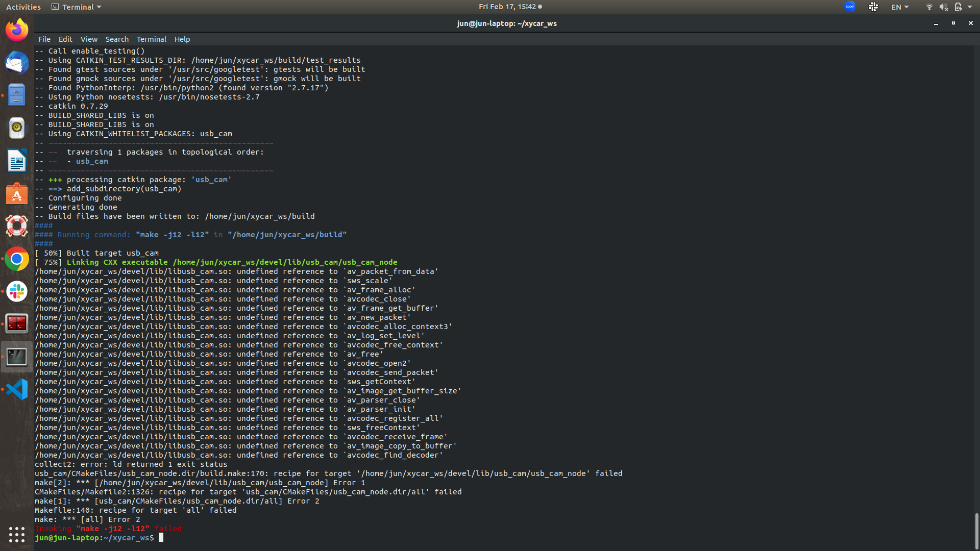This screenshot has height=551, width=980.
Task: Open the Help menu
Action: click(182, 39)
